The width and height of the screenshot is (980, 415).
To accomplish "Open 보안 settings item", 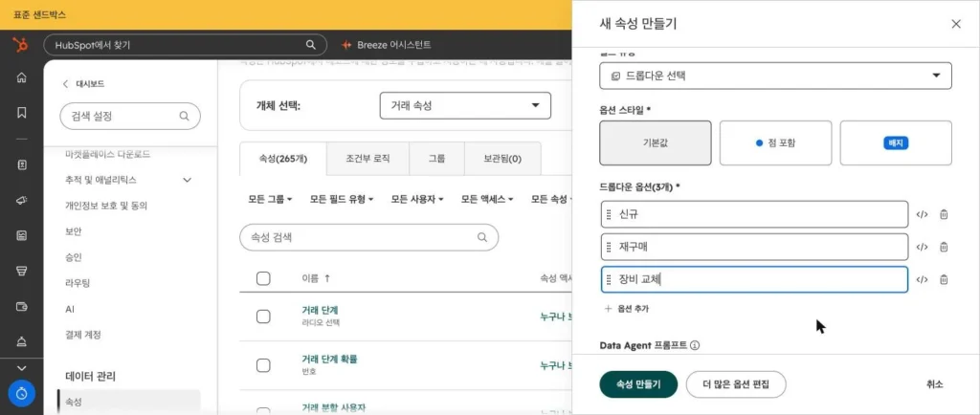I will 74,230.
